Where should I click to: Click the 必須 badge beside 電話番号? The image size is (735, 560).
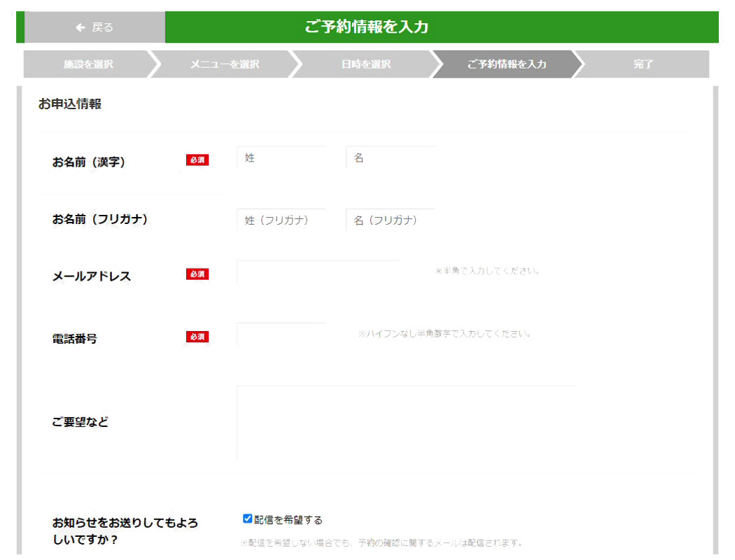click(197, 337)
